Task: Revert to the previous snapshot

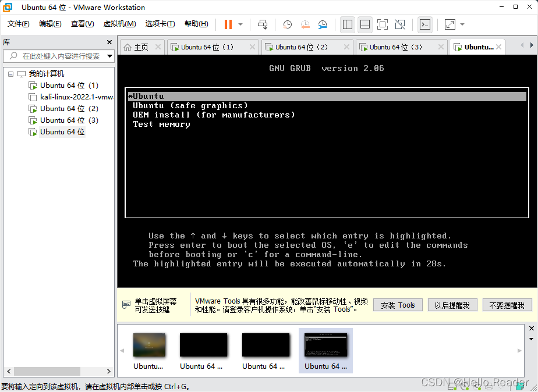Action: pyautogui.click(x=305, y=24)
